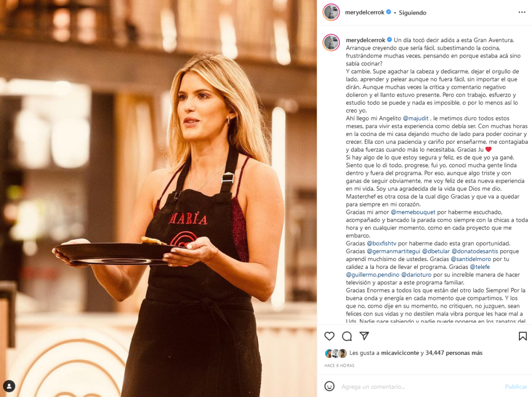Show tagged people icon on photo
The height and width of the screenshot is (397, 532).
9,386
